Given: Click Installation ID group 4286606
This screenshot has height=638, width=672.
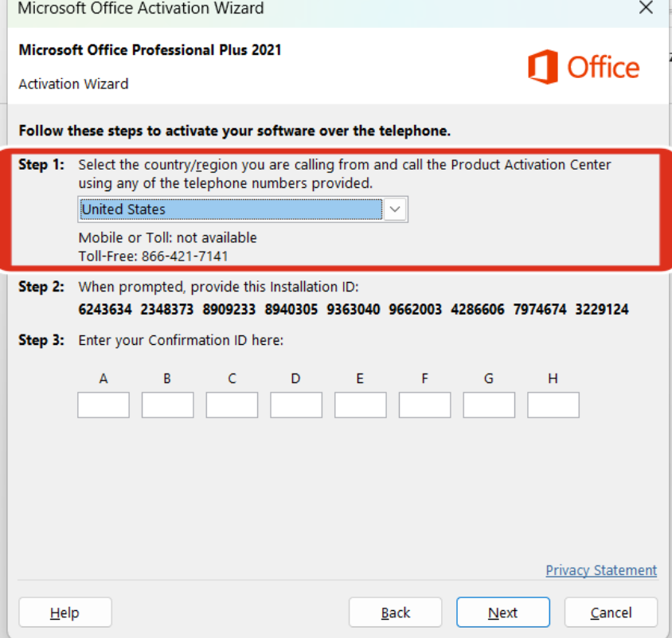Looking at the screenshot, I should click(x=478, y=309).
